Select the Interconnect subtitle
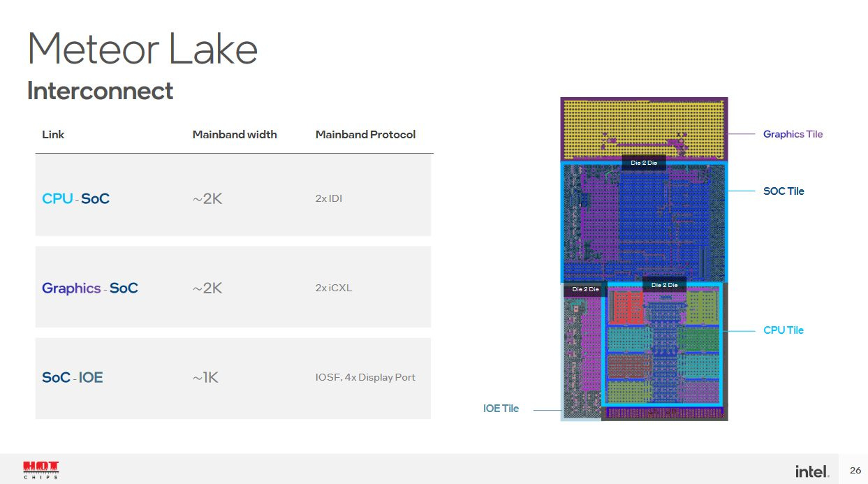 pos(100,91)
